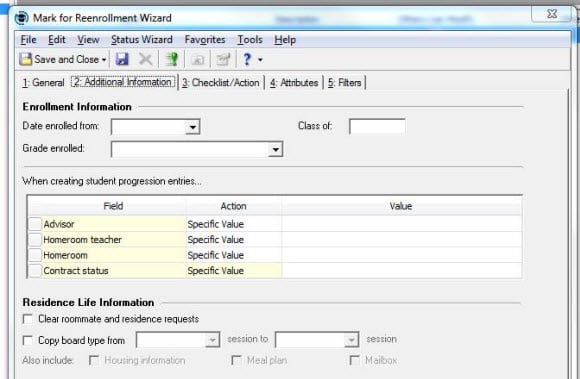Enable Copy board type from checkbox

[x=28, y=340]
